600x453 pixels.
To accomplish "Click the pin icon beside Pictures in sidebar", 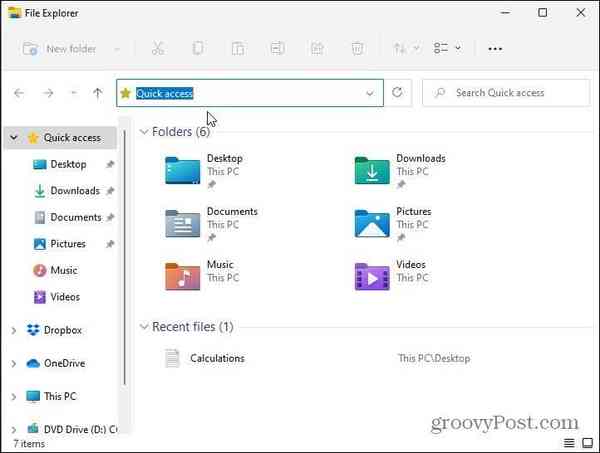I will click(x=110, y=244).
